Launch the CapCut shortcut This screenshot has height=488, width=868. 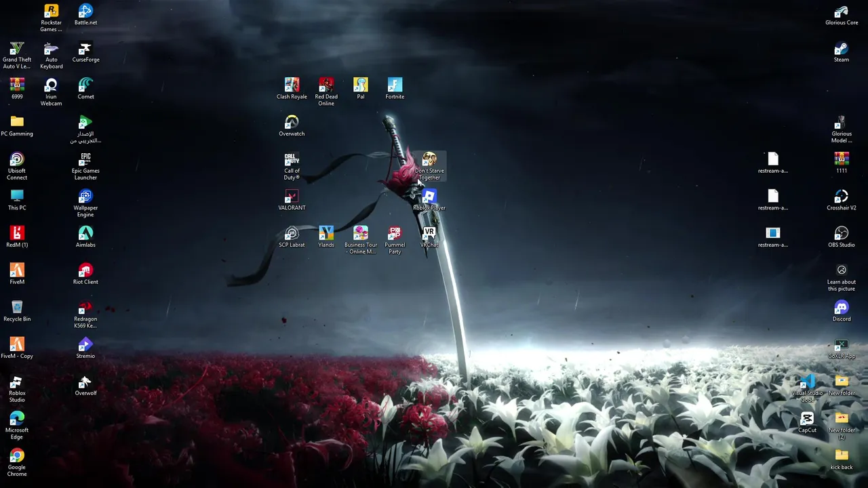point(807,422)
